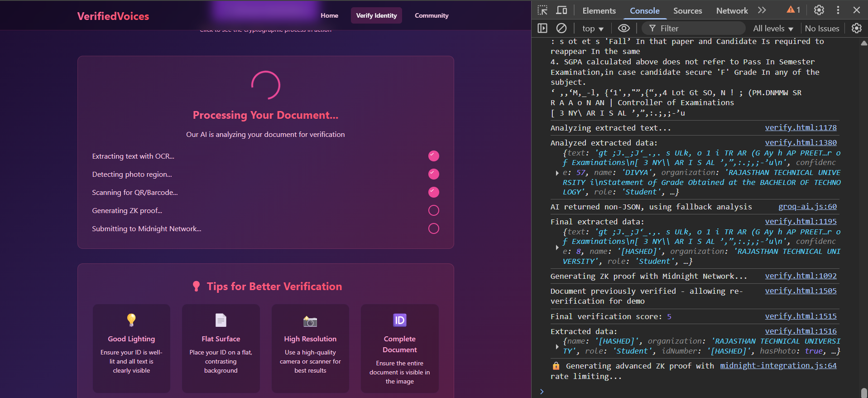This screenshot has height=398, width=868.
Task: Open source link verify.html:1092
Action: pos(801,276)
